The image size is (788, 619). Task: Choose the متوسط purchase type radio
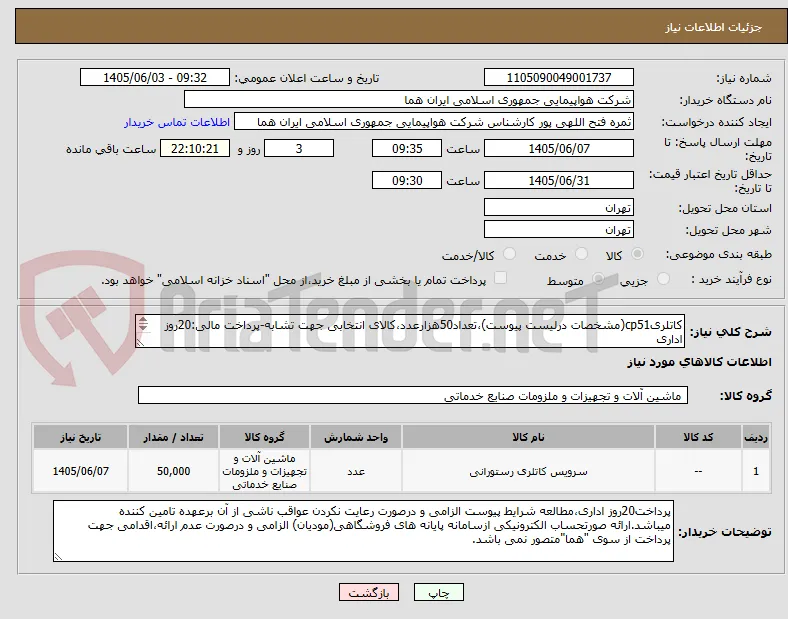coord(598,278)
